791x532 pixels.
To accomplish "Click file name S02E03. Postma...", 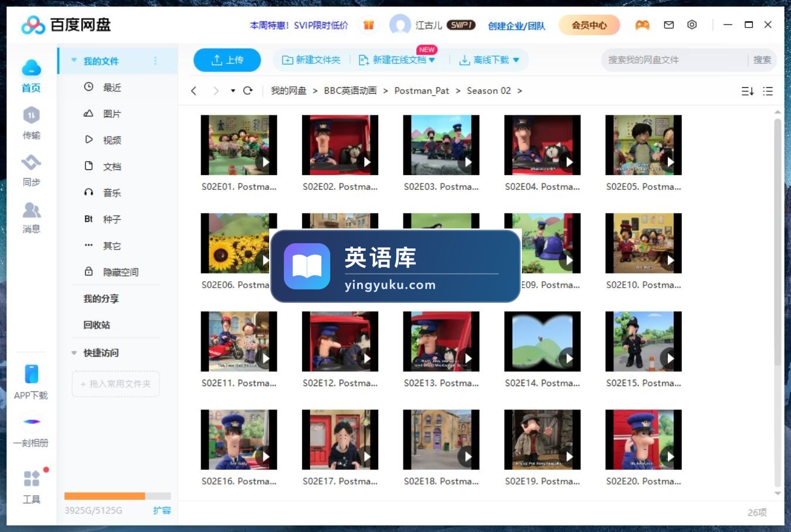I will tap(441, 186).
